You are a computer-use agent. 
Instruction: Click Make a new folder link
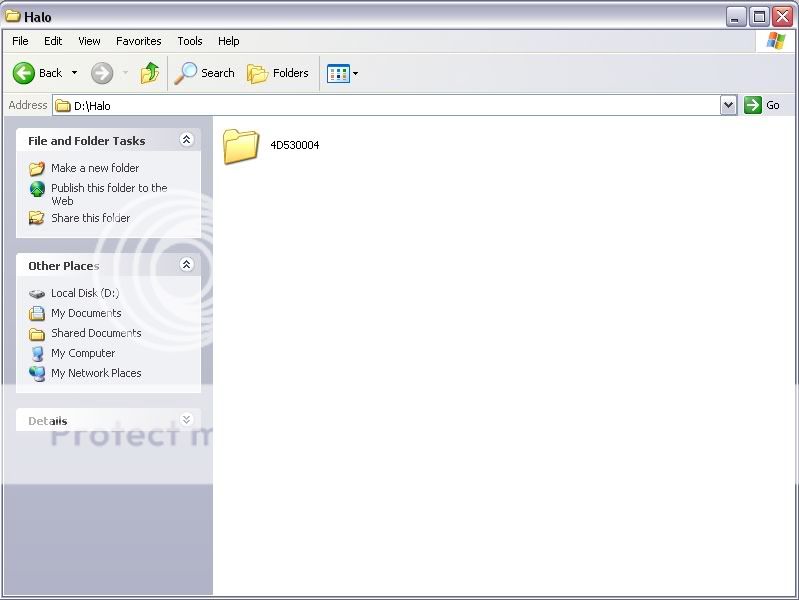tap(95, 168)
